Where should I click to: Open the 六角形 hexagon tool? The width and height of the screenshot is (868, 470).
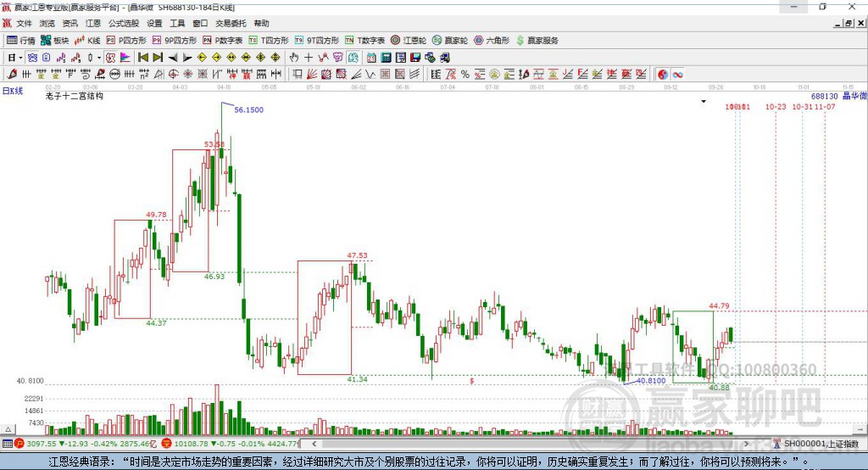pos(492,41)
